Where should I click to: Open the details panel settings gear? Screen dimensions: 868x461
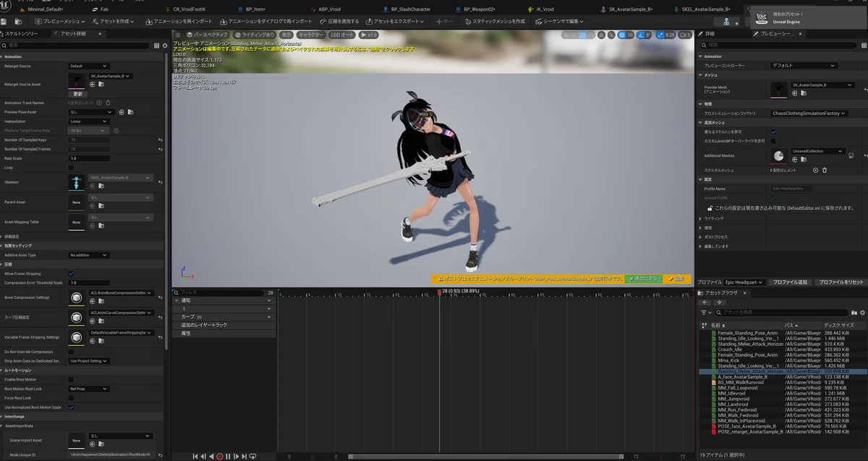(165, 46)
